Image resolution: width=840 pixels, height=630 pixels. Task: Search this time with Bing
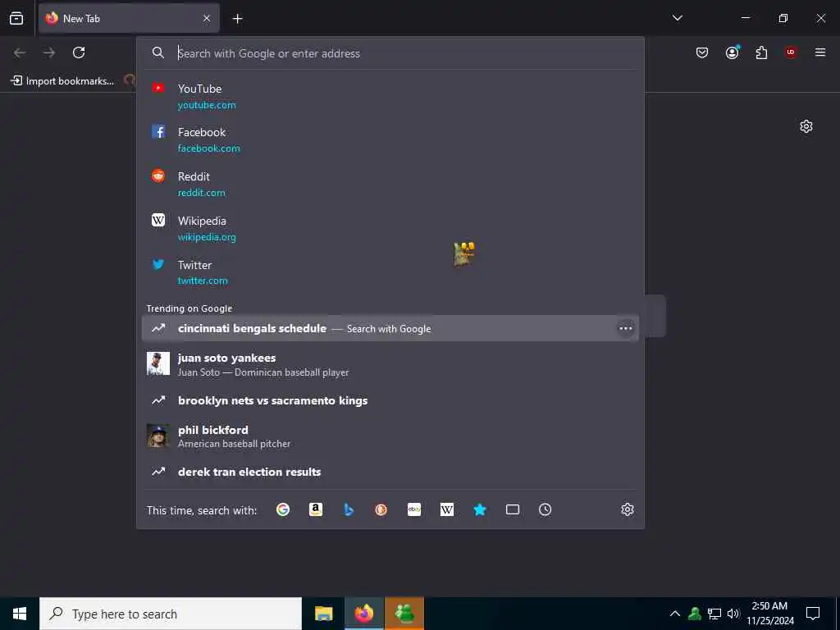pyautogui.click(x=348, y=509)
